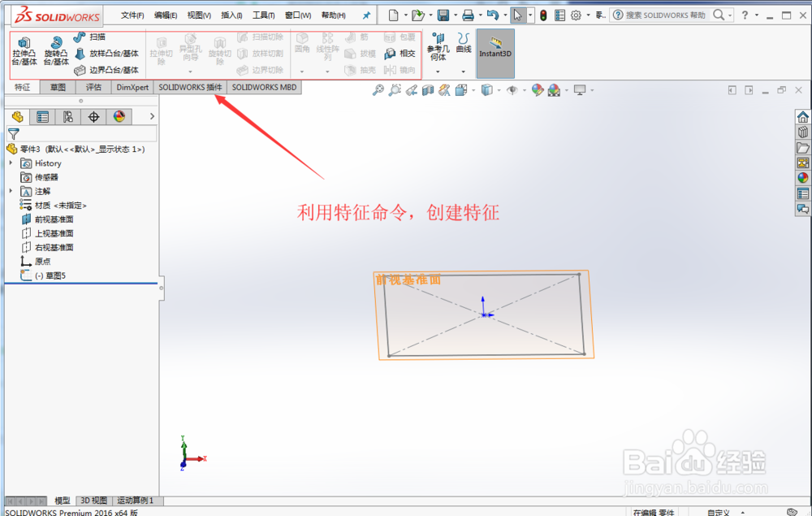Choose the Lofted Boss/Base (放样凸台/基体) command
This screenshot has width=812, height=516.
[106, 54]
